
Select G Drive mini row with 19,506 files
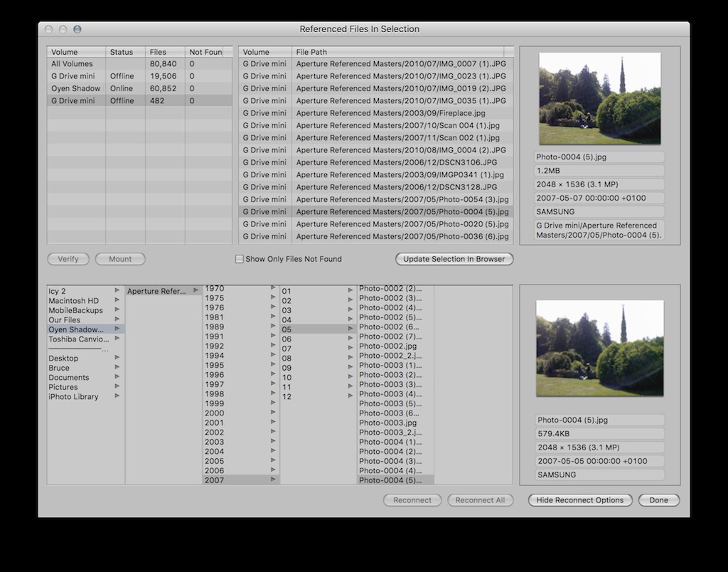(x=139, y=75)
